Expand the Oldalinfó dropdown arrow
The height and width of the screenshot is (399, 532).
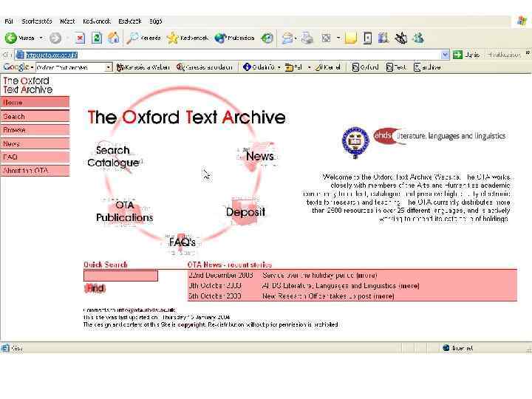[x=279, y=67]
